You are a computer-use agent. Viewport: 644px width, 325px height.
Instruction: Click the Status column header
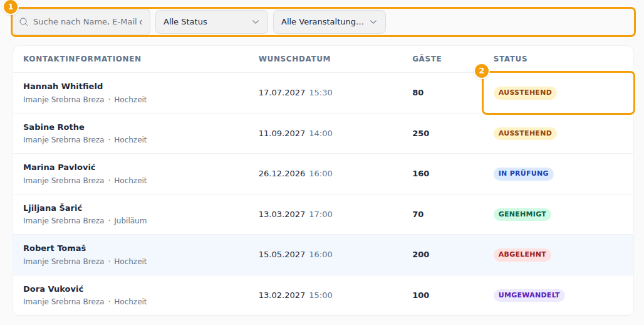(x=510, y=59)
